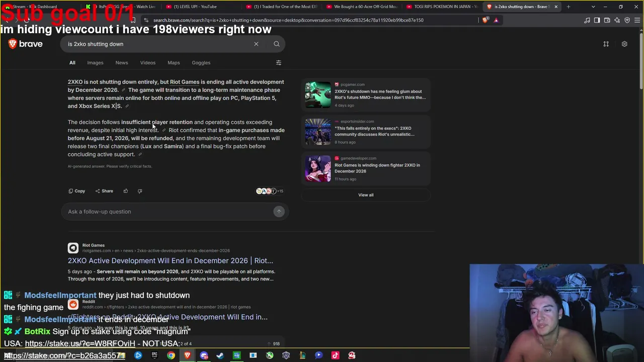The image size is (644, 362).
Task: Open the Brave main menu hamburger icon
Action: 637,20
